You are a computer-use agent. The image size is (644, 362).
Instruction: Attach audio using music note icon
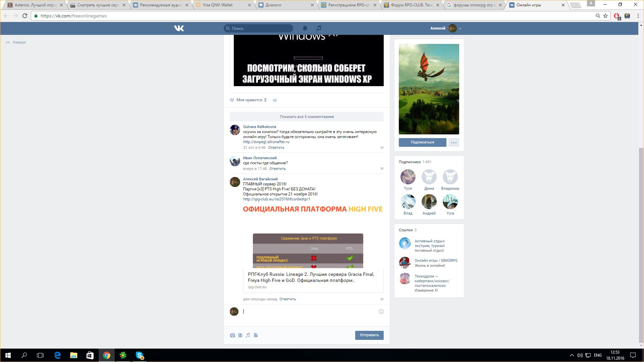tap(248, 335)
